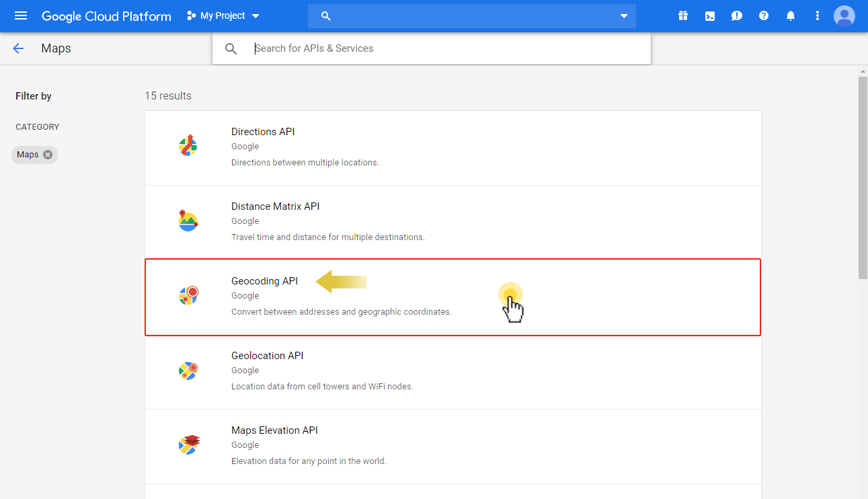Click the Geolocation API icon
868x499 pixels.
coord(188,370)
